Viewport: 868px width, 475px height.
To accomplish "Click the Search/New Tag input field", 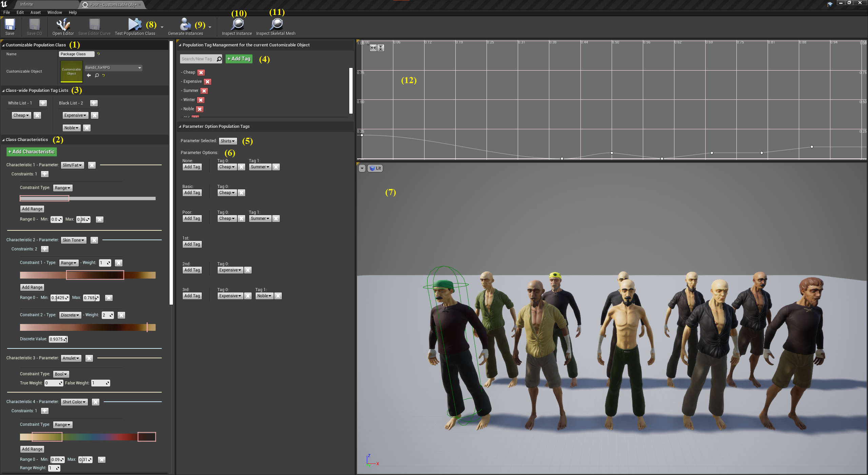I will 198,59.
